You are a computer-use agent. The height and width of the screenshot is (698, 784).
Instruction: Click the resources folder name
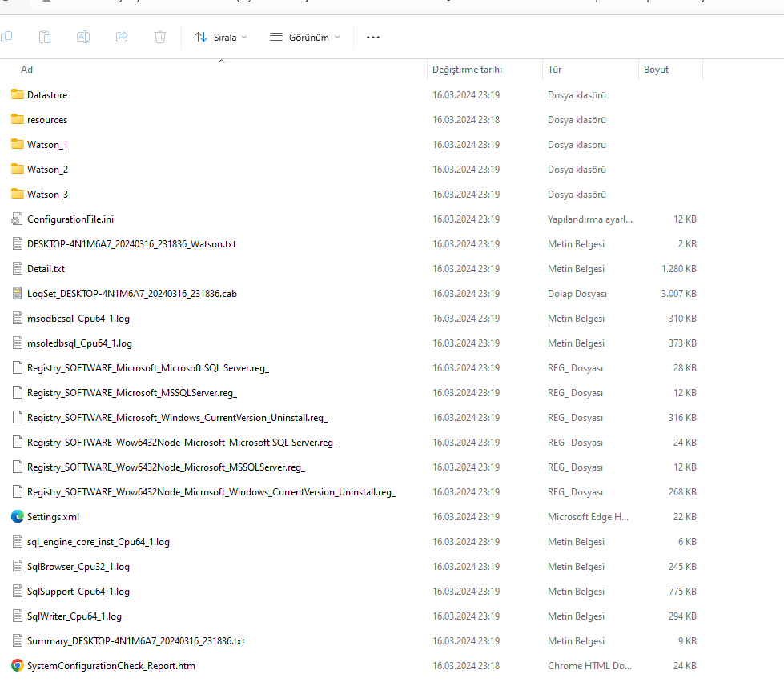[47, 120]
